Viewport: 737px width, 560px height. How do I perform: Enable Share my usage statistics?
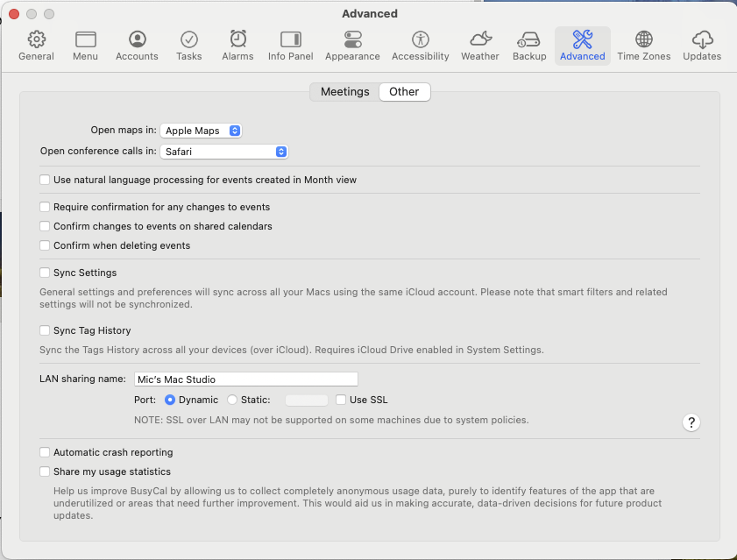[x=45, y=471]
